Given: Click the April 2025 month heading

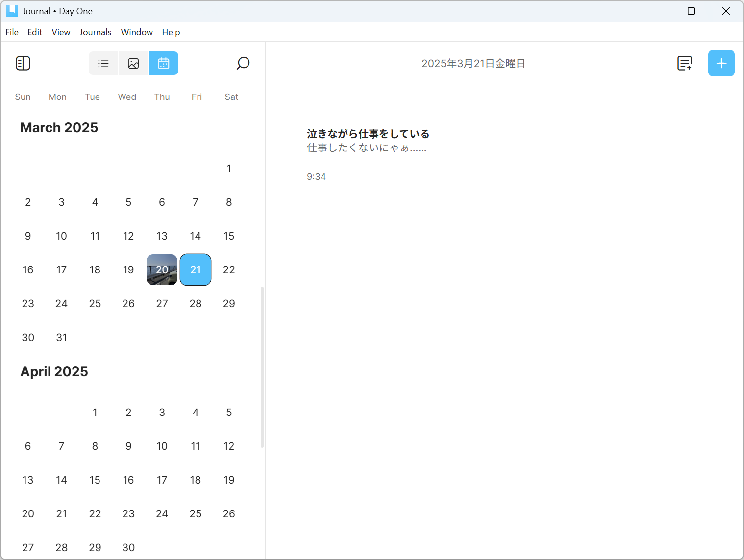Looking at the screenshot, I should pyautogui.click(x=54, y=371).
